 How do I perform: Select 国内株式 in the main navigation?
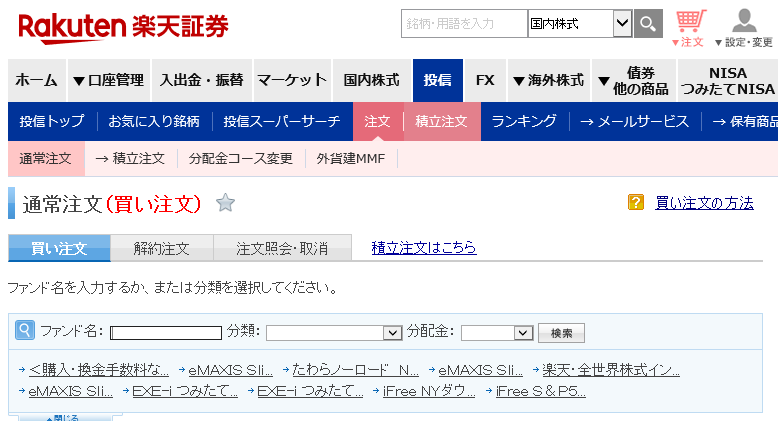click(372, 80)
